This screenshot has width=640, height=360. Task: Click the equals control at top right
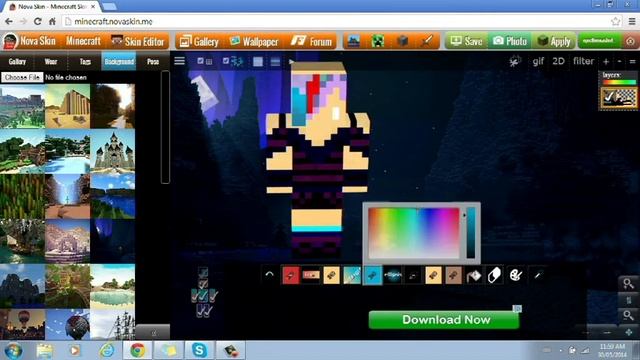633,62
